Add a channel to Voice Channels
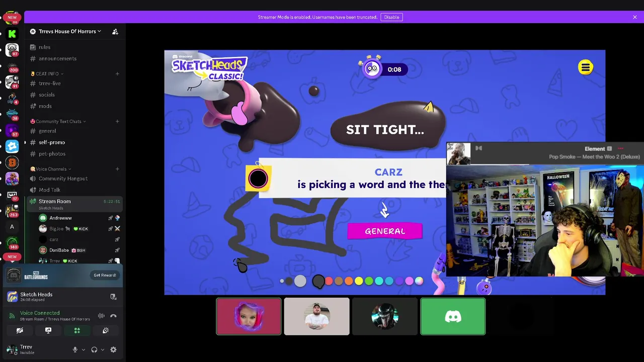 pyautogui.click(x=117, y=169)
